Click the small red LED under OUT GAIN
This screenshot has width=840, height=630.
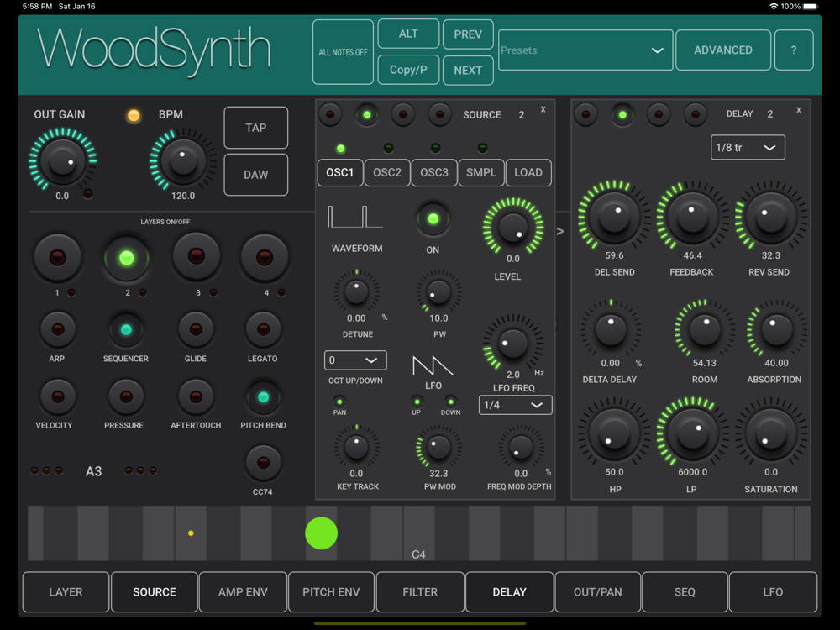tap(88, 193)
